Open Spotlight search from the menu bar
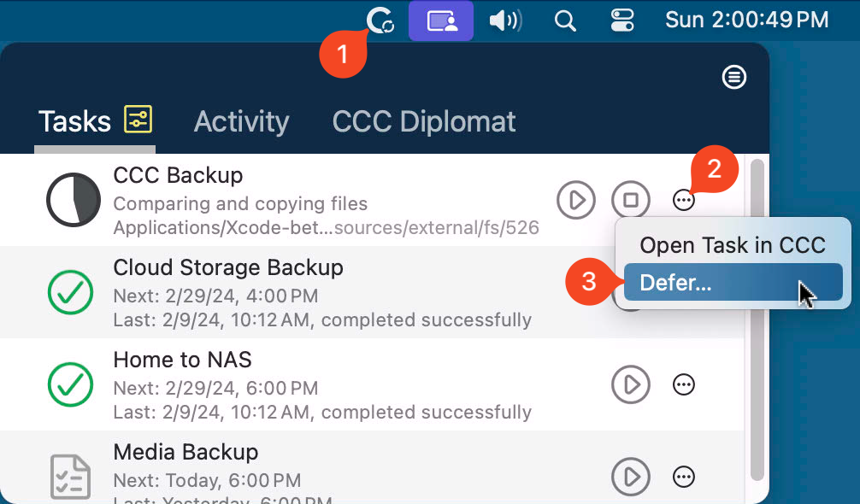Screen dimensions: 860x504 (x=565, y=21)
